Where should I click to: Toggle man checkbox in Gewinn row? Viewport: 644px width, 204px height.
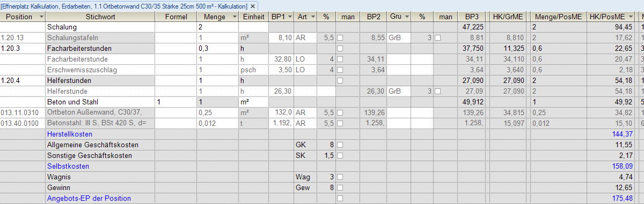(x=340, y=188)
